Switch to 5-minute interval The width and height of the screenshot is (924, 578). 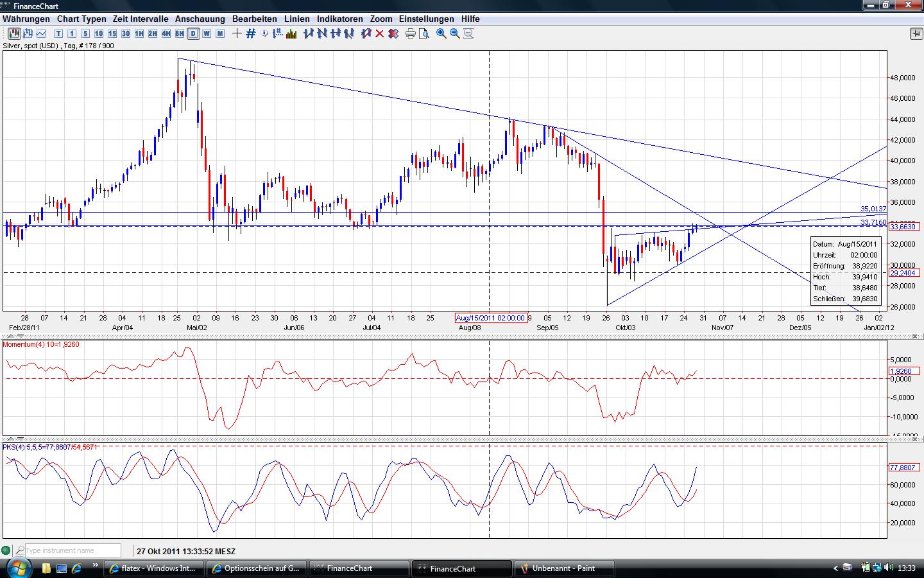pos(85,33)
